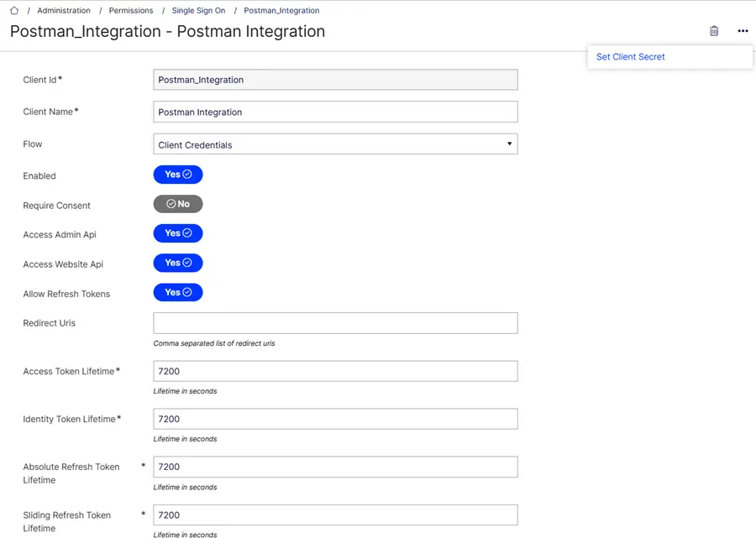Toggle the Require Consent switch
This screenshot has height=538, width=756.
click(x=178, y=204)
